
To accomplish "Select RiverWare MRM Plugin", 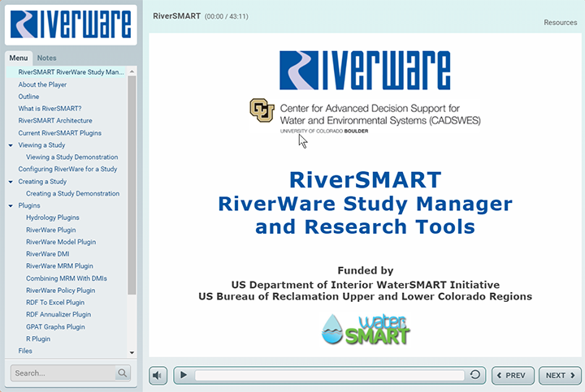I will tap(59, 266).
